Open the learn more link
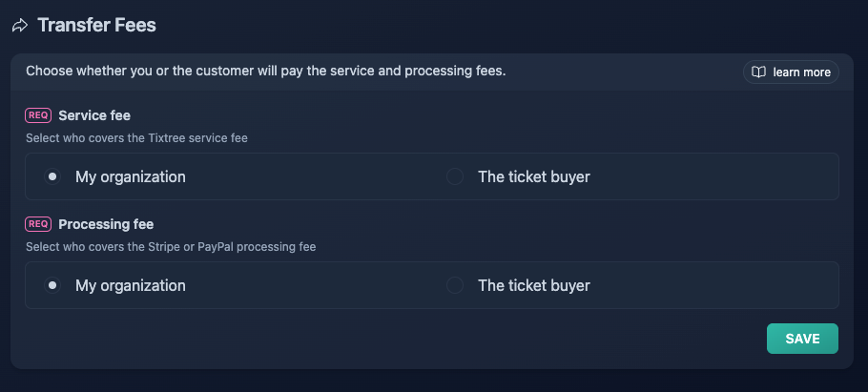Screen dimensions: 868x392 coord(791,72)
